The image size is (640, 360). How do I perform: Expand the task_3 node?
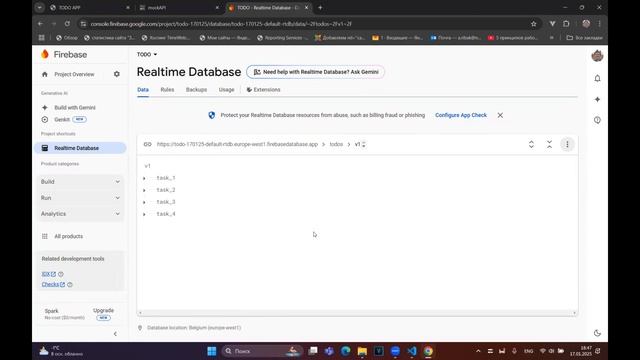click(x=144, y=202)
